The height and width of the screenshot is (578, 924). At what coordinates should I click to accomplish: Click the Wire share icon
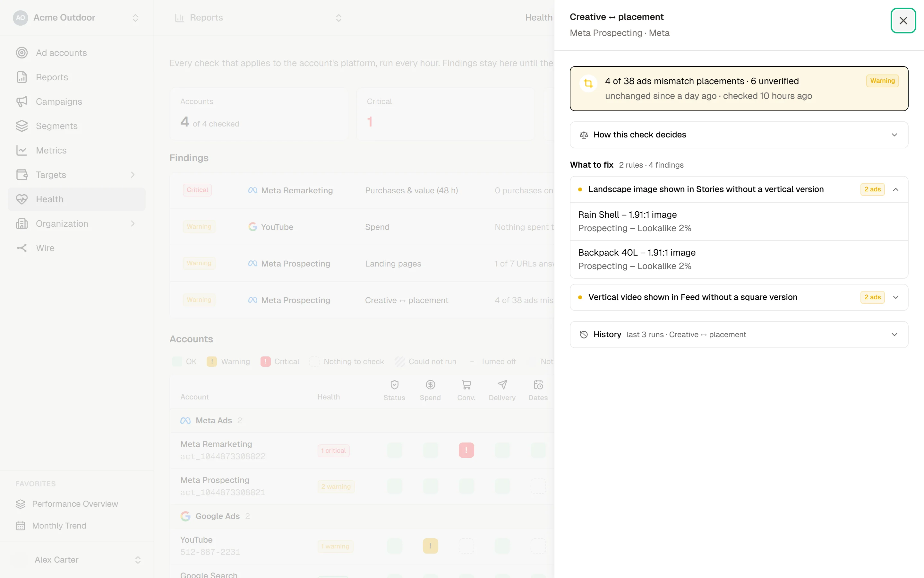[x=22, y=248]
